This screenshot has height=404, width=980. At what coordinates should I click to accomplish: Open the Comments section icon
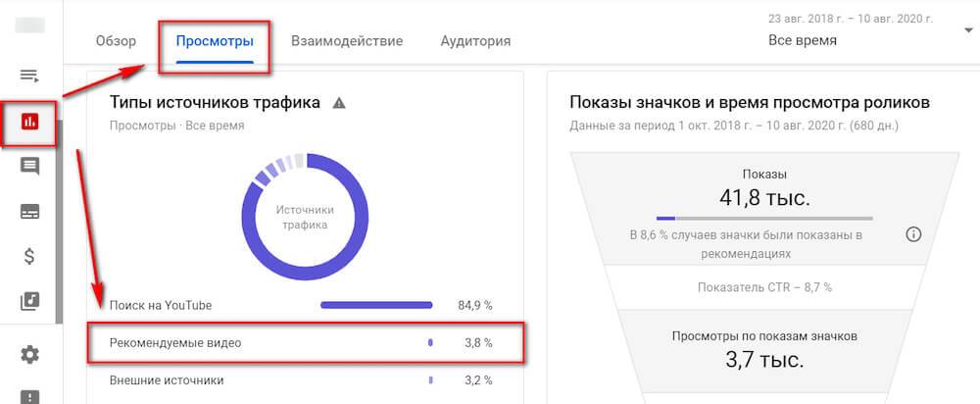coord(29,166)
